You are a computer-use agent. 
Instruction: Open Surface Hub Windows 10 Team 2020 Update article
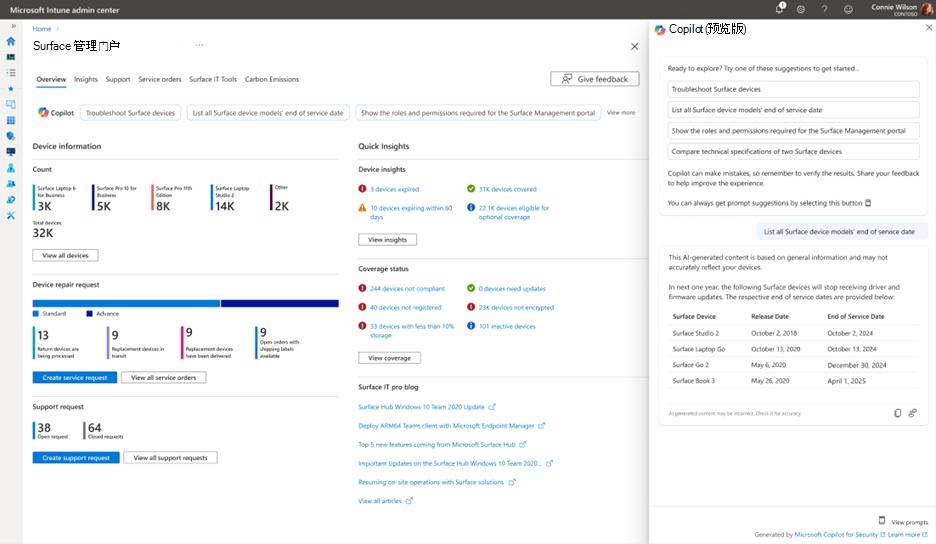421,407
